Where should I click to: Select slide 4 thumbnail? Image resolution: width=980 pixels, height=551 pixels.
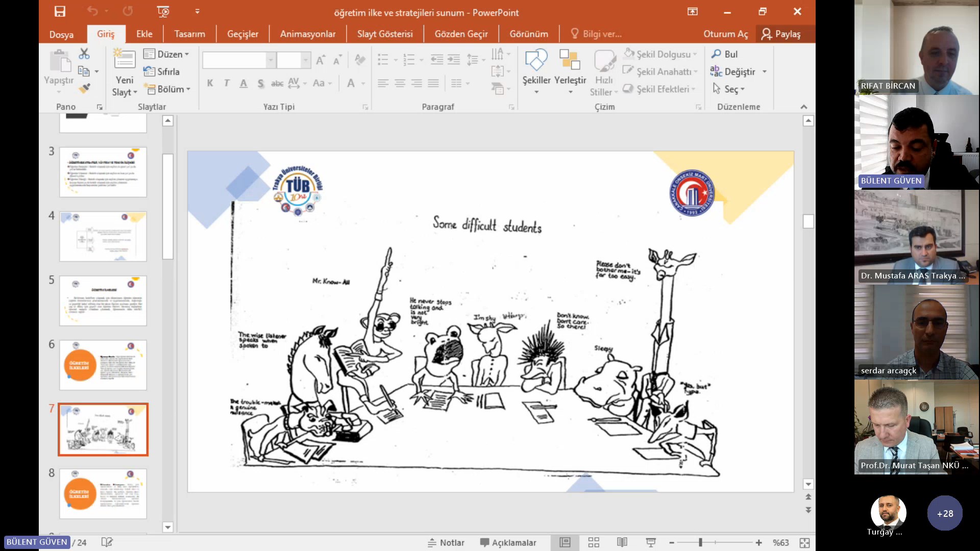click(x=103, y=236)
